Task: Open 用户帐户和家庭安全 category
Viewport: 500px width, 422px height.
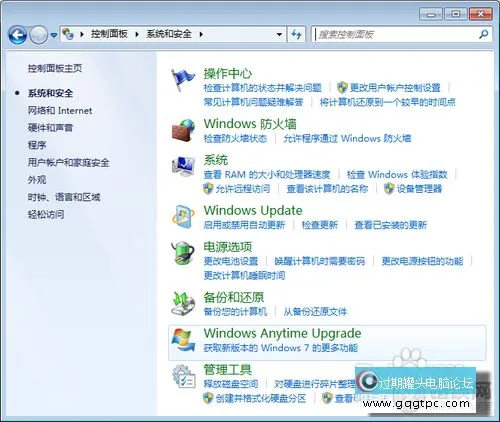Action: pyautogui.click(x=68, y=163)
